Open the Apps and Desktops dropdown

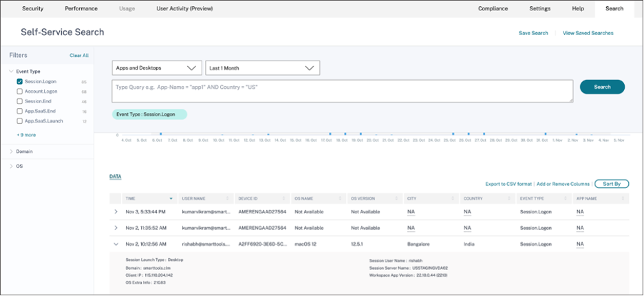(x=156, y=68)
